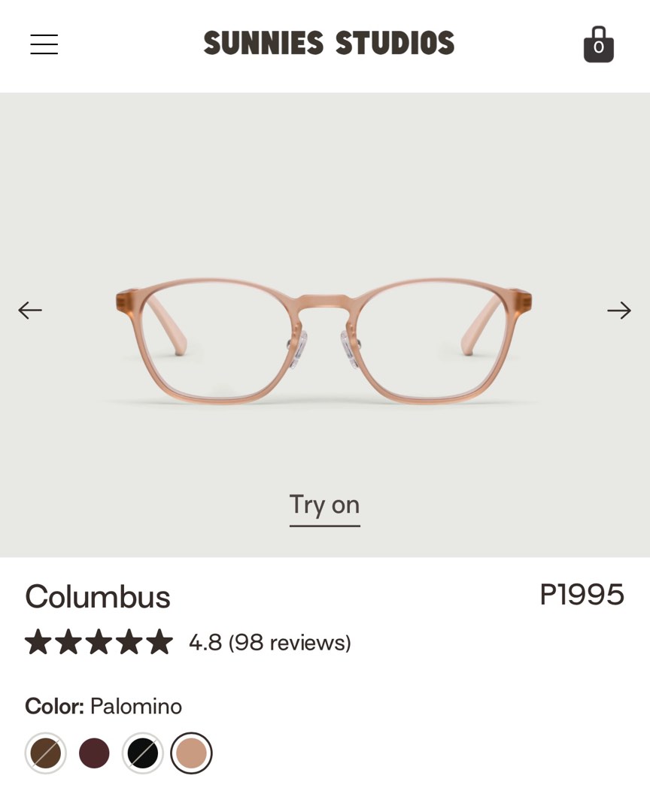
Task: Click the cart badge showing zero items
Action: [600, 47]
